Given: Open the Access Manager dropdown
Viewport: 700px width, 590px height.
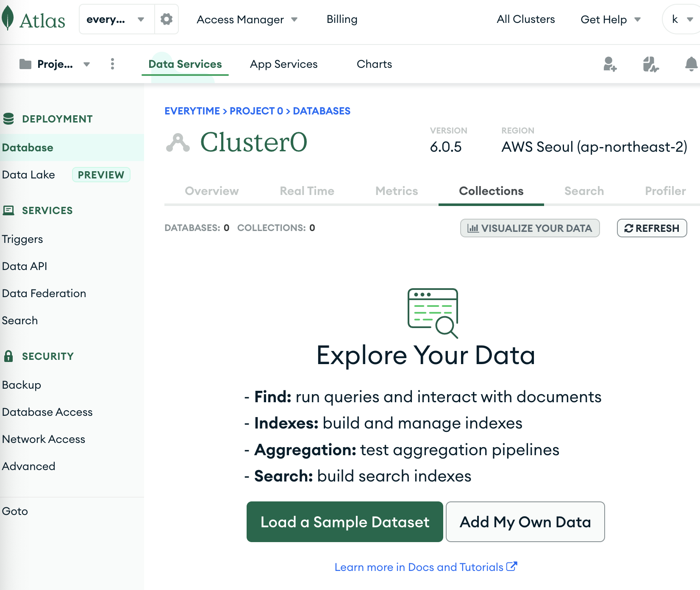Looking at the screenshot, I should 247,19.
